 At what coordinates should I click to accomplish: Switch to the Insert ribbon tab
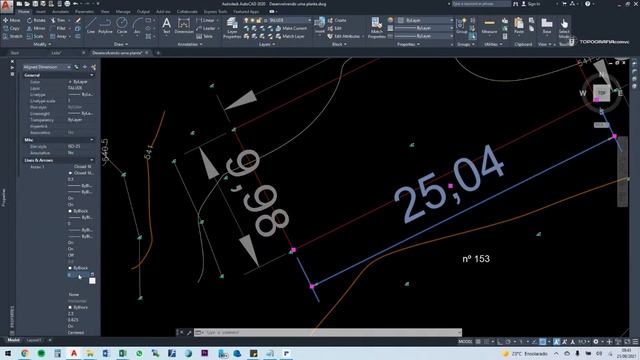40,12
